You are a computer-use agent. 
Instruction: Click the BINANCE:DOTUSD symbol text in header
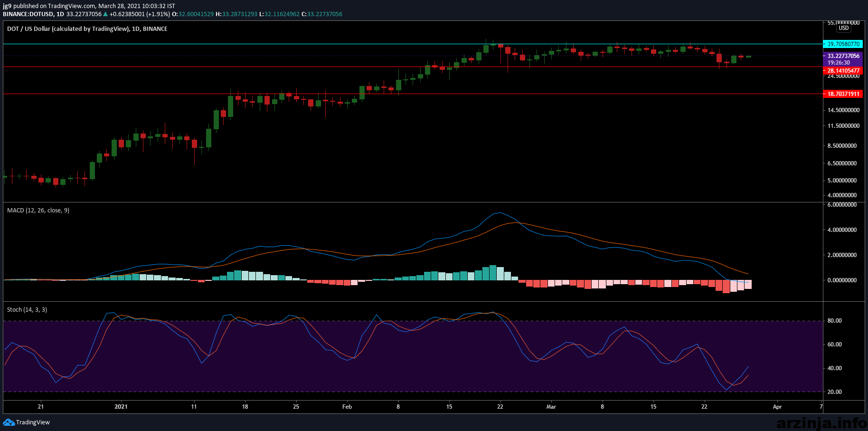point(28,14)
